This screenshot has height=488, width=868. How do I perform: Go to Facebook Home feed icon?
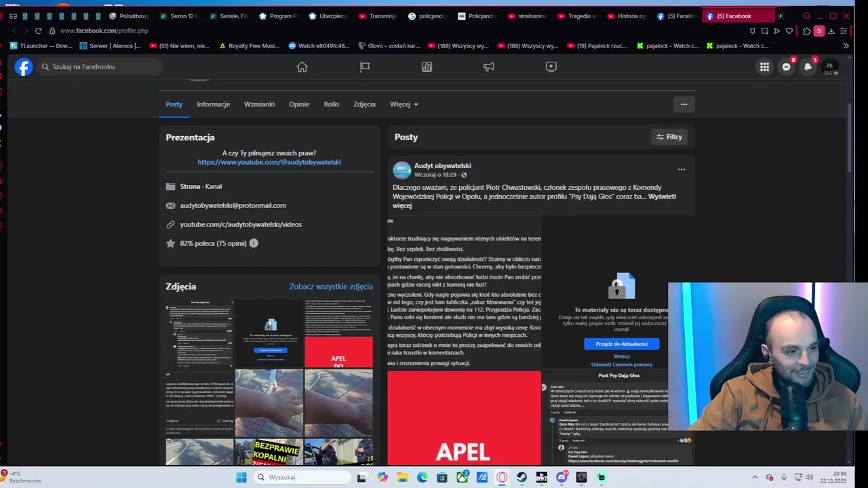click(x=302, y=66)
